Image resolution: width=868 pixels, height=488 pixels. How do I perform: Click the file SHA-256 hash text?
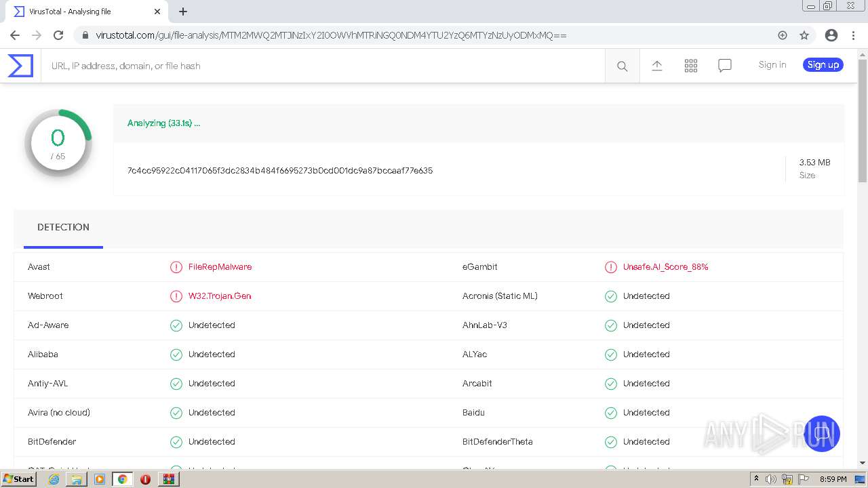click(x=280, y=171)
